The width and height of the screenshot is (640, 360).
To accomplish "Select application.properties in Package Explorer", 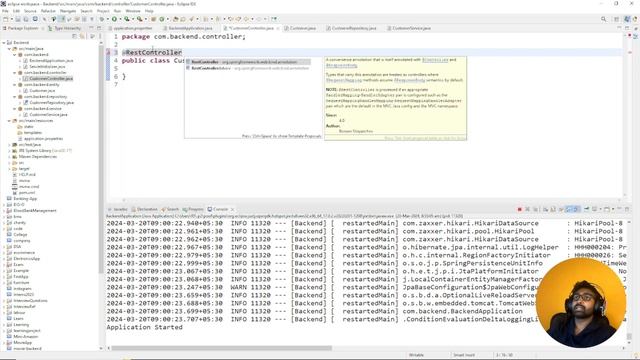I will pos(40,139).
